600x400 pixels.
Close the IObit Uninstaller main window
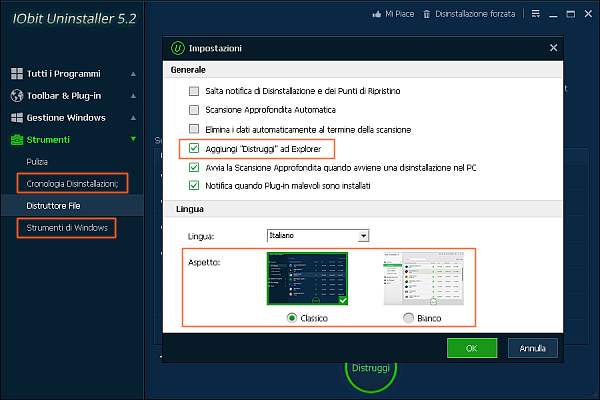pyautogui.click(x=588, y=14)
